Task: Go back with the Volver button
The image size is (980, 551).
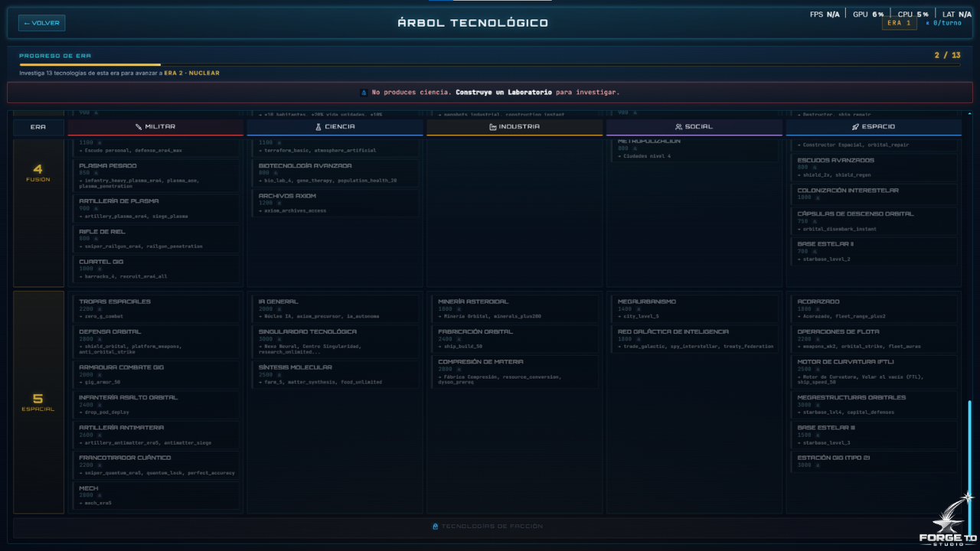Action: pyautogui.click(x=41, y=23)
